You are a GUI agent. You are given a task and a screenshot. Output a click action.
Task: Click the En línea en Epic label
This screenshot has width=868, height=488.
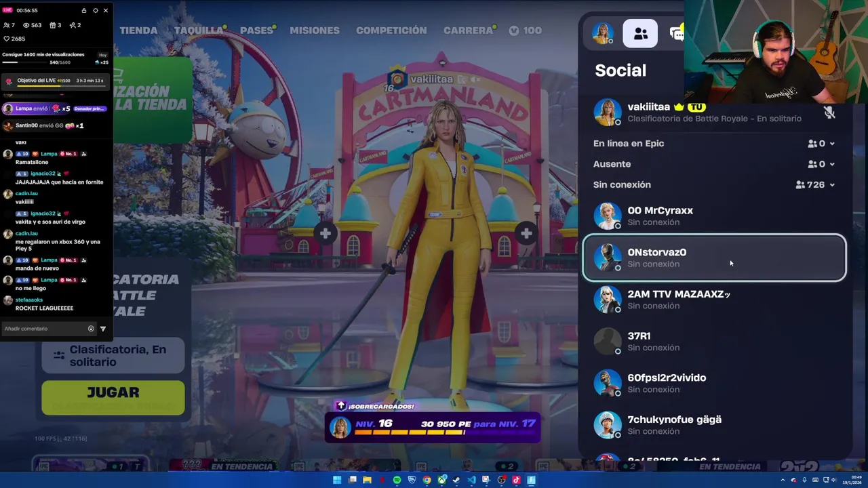pos(629,144)
